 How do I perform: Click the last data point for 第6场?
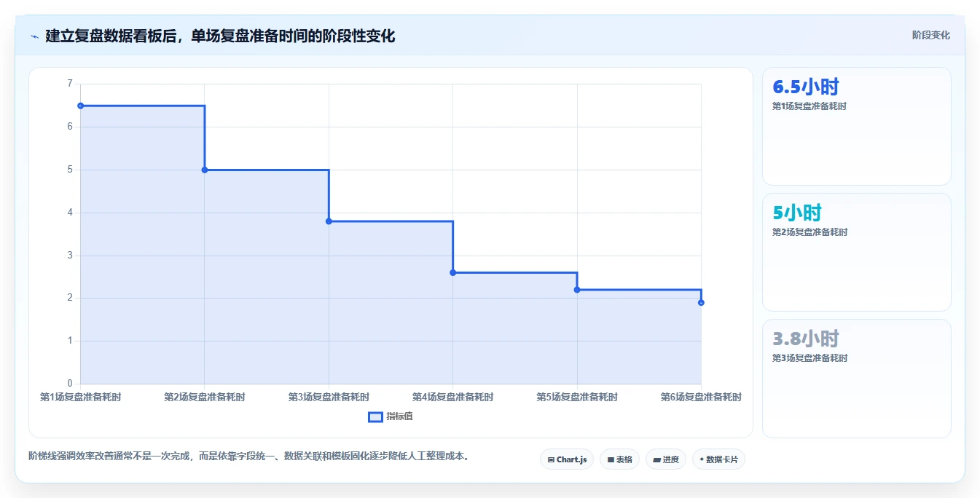[x=701, y=302]
